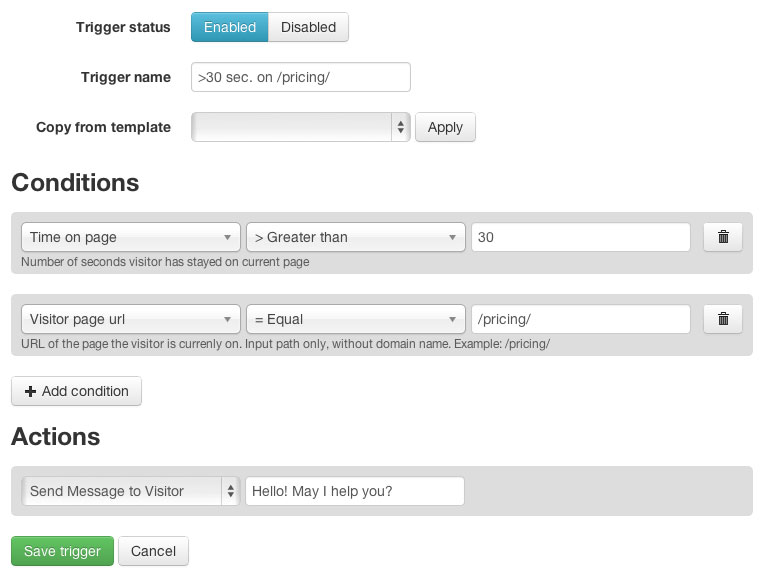Set trigger status to Enabled

pos(229,27)
